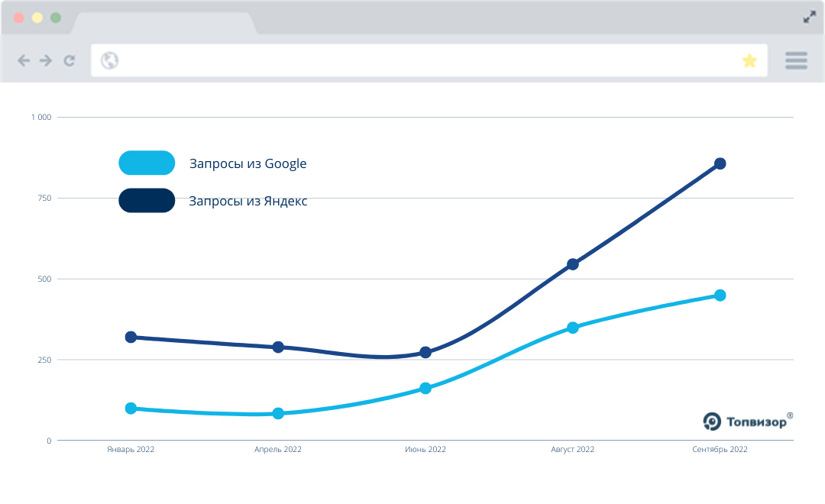The height and width of the screenshot is (504, 825).
Task: Go back using the browser back arrow
Action: [23, 60]
